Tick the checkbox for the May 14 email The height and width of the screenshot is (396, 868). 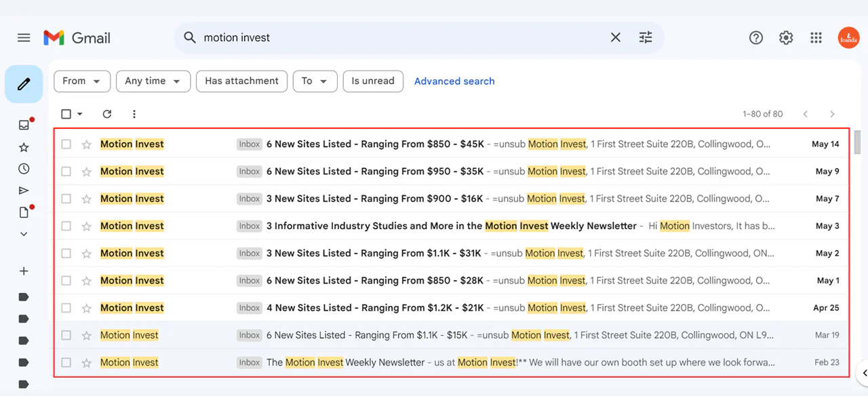[66, 144]
